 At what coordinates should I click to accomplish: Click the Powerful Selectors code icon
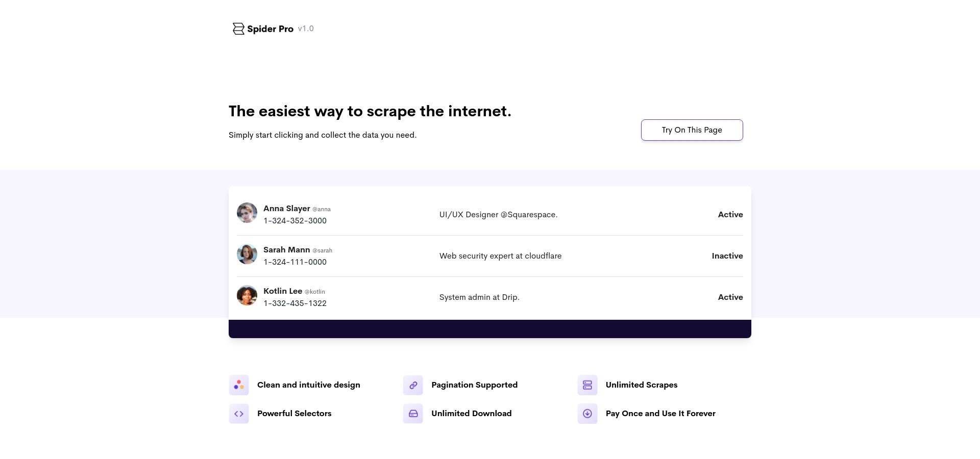point(239,414)
